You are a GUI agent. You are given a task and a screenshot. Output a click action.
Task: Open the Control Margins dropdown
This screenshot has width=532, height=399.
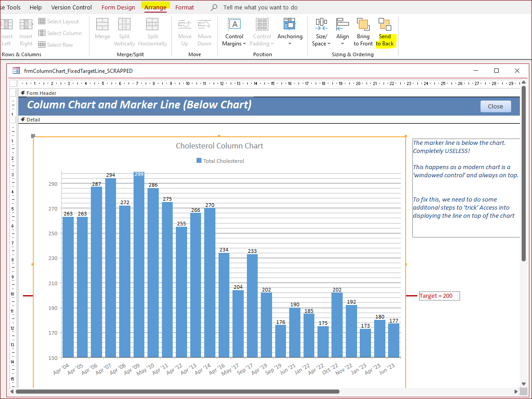tap(234, 32)
